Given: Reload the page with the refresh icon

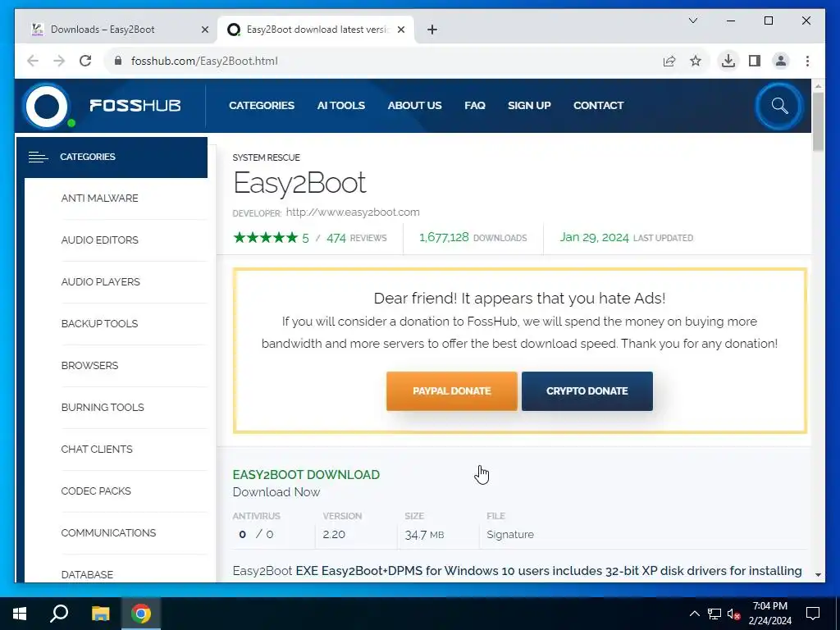Looking at the screenshot, I should (x=85, y=61).
